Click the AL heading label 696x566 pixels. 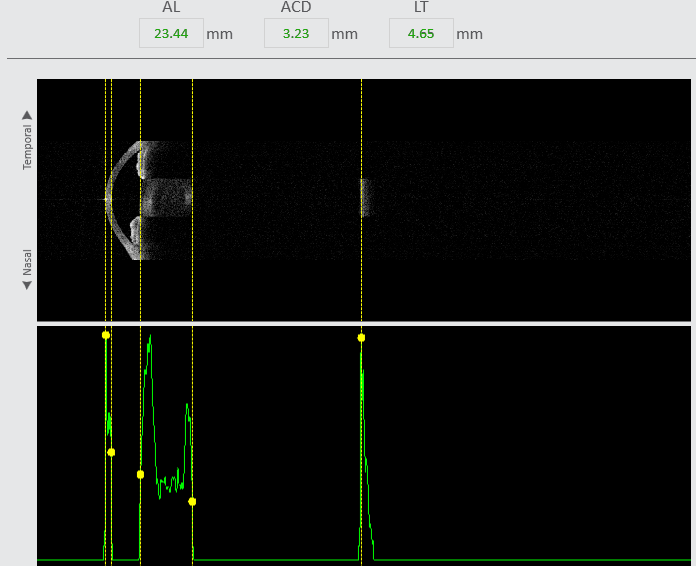pyautogui.click(x=171, y=7)
